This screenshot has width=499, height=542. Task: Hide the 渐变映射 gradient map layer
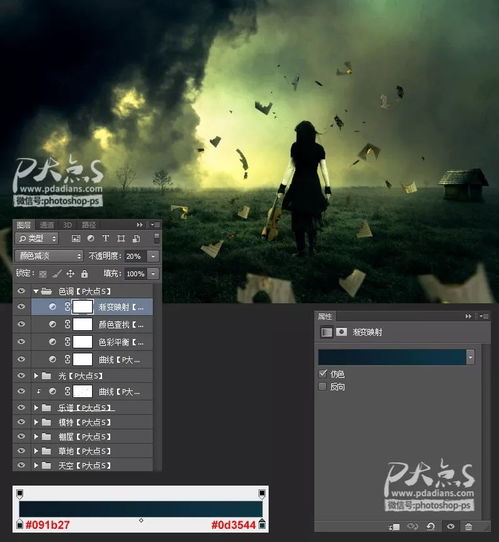(x=21, y=306)
